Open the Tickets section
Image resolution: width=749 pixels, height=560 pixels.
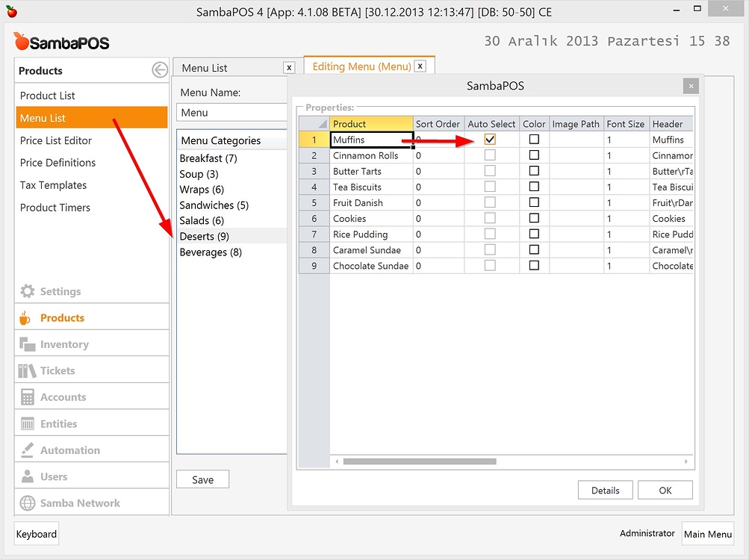92,371
